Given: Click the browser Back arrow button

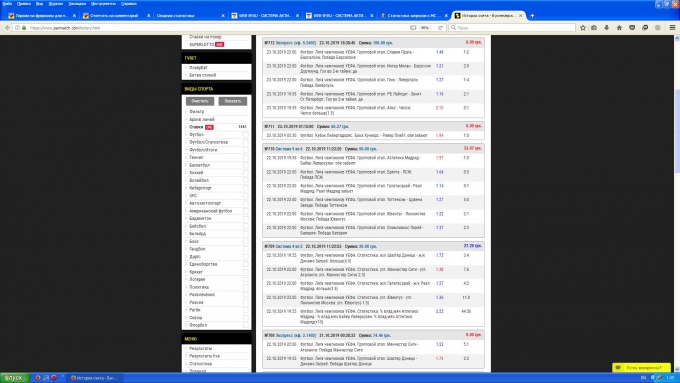Looking at the screenshot, I should (7, 27).
